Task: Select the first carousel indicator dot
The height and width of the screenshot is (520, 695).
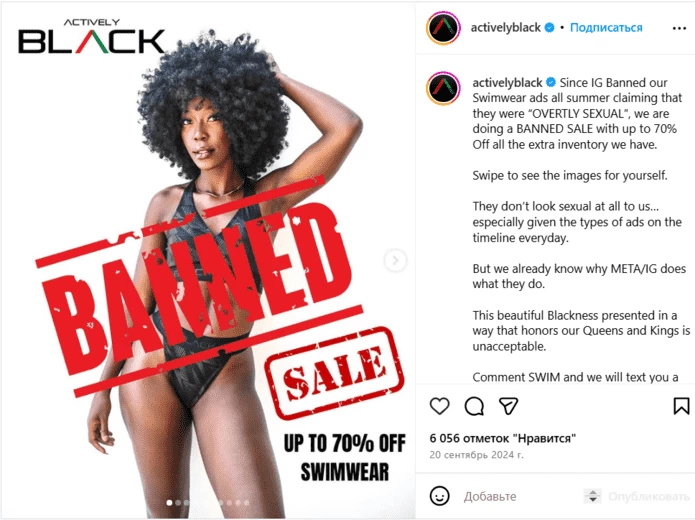Action: (169, 503)
